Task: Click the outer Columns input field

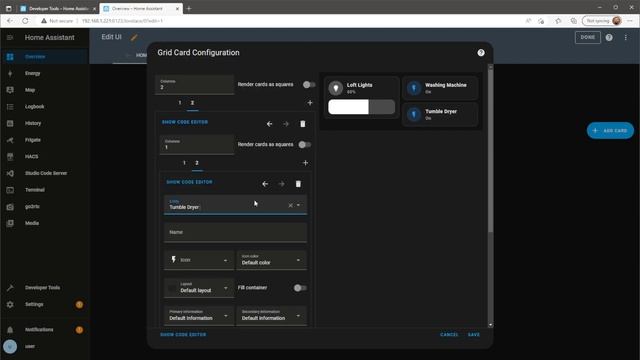Action: point(194,84)
